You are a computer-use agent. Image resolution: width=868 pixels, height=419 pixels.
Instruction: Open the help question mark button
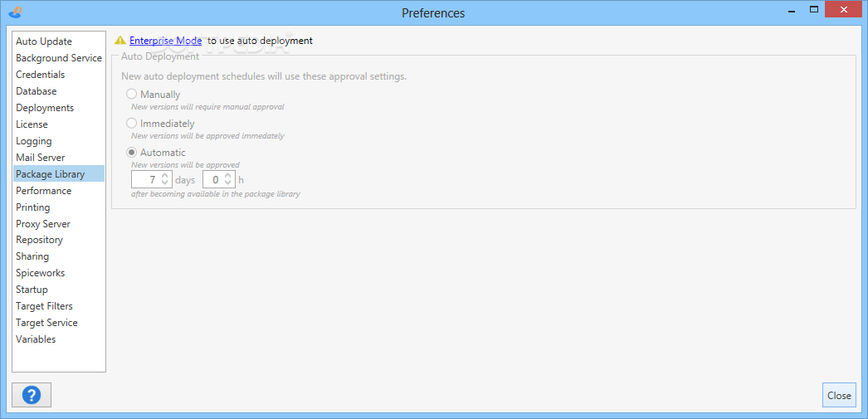tap(32, 395)
